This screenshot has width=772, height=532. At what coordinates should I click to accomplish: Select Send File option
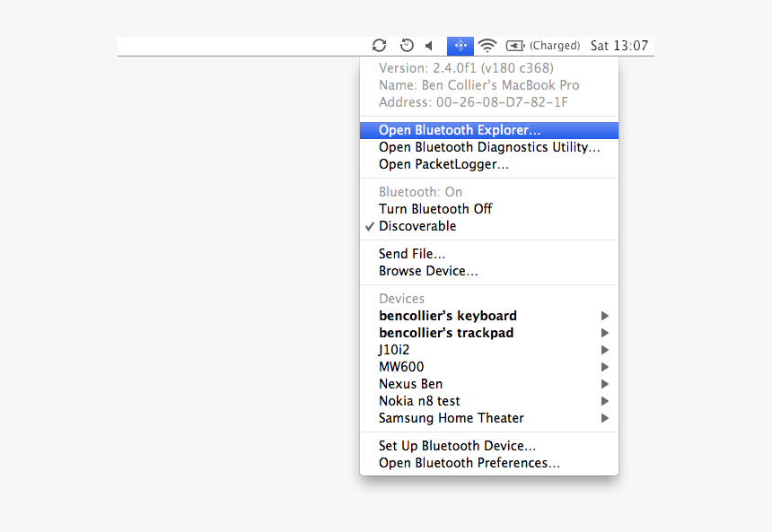coord(412,253)
